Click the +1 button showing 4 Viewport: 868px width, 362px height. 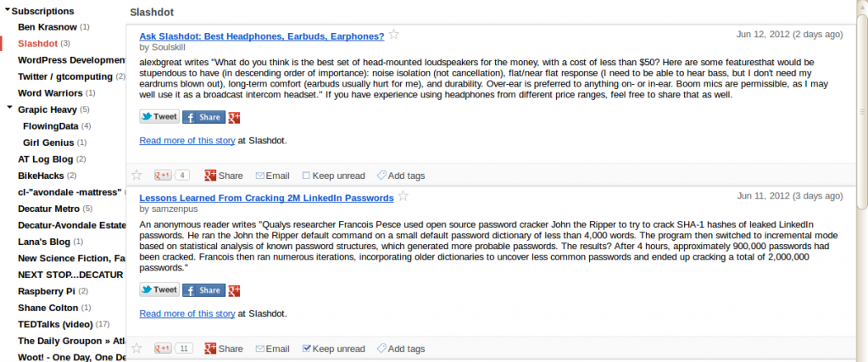coord(171,175)
